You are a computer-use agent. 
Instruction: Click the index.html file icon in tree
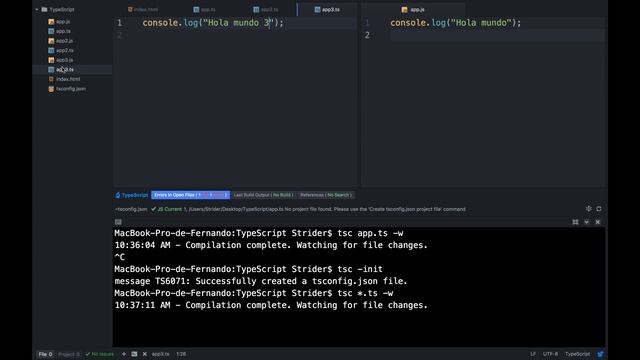51,79
